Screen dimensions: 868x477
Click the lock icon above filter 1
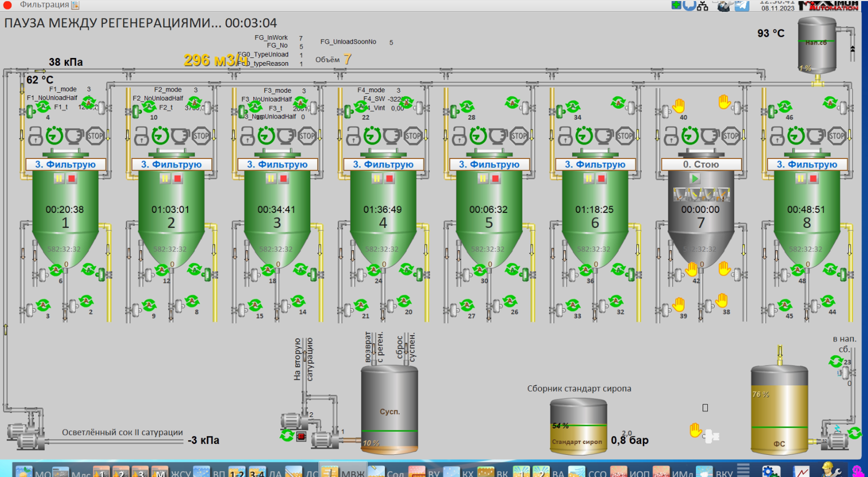coord(35,136)
